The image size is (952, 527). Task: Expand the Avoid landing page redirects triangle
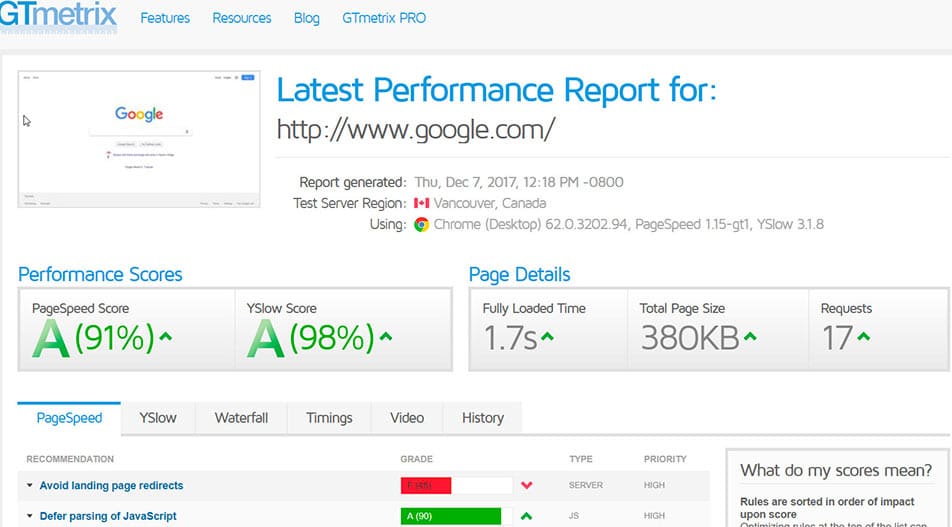pyautogui.click(x=30, y=486)
